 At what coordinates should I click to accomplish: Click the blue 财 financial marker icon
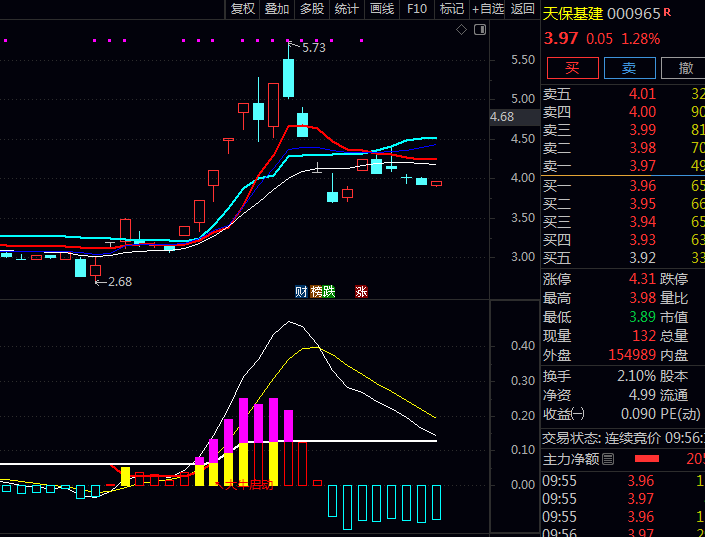click(x=301, y=292)
